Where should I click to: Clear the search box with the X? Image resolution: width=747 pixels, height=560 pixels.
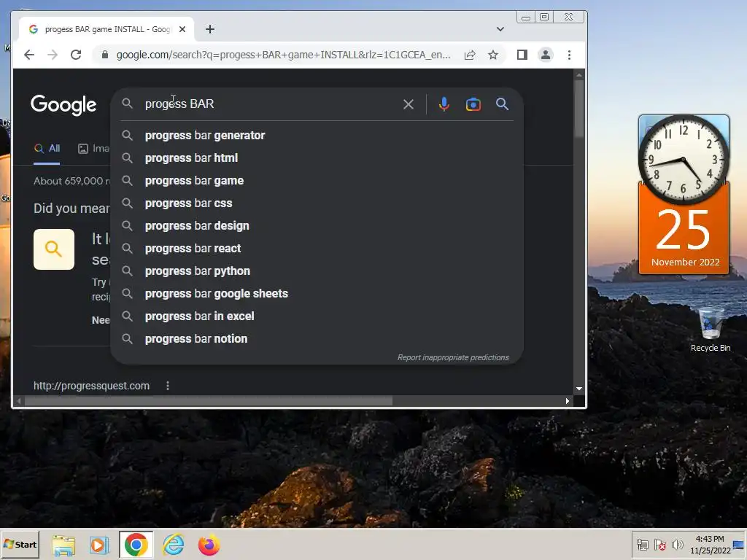tap(409, 104)
